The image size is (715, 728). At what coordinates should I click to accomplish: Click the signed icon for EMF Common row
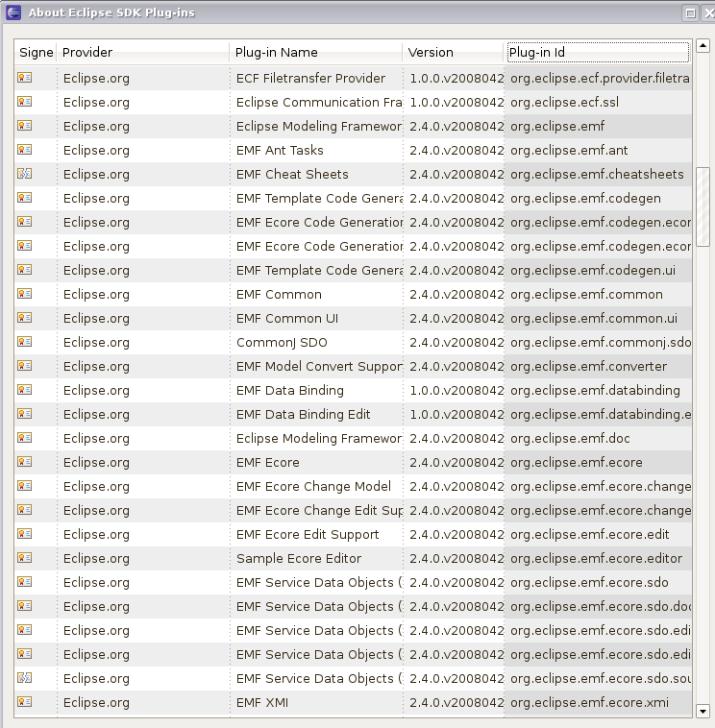(x=25, y=294)
